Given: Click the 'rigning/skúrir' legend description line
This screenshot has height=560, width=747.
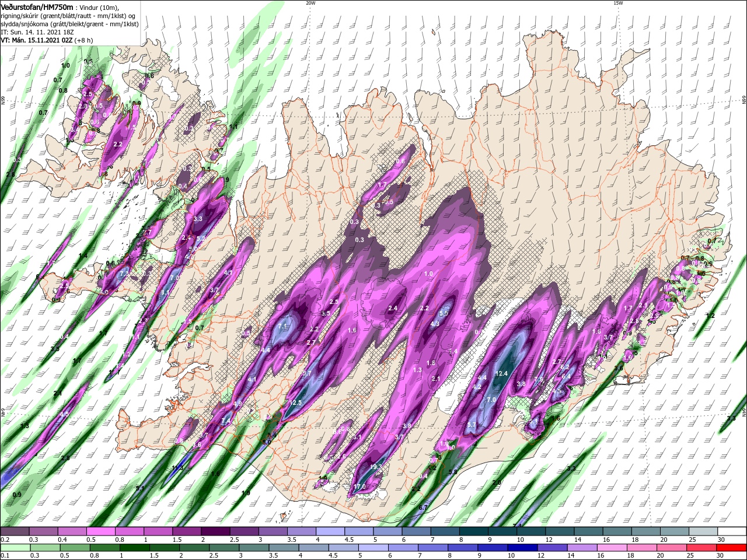Looking at the screenshot, I should pos(68,16).
